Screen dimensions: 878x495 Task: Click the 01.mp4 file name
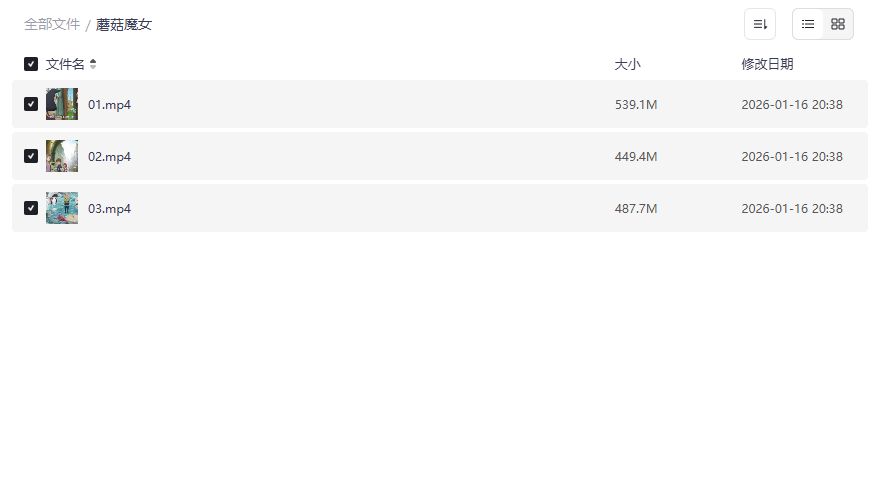coord(110,104)
